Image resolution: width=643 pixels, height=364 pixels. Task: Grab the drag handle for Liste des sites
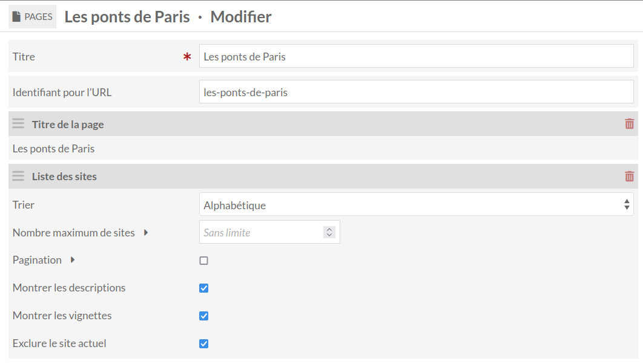(18, 176)
